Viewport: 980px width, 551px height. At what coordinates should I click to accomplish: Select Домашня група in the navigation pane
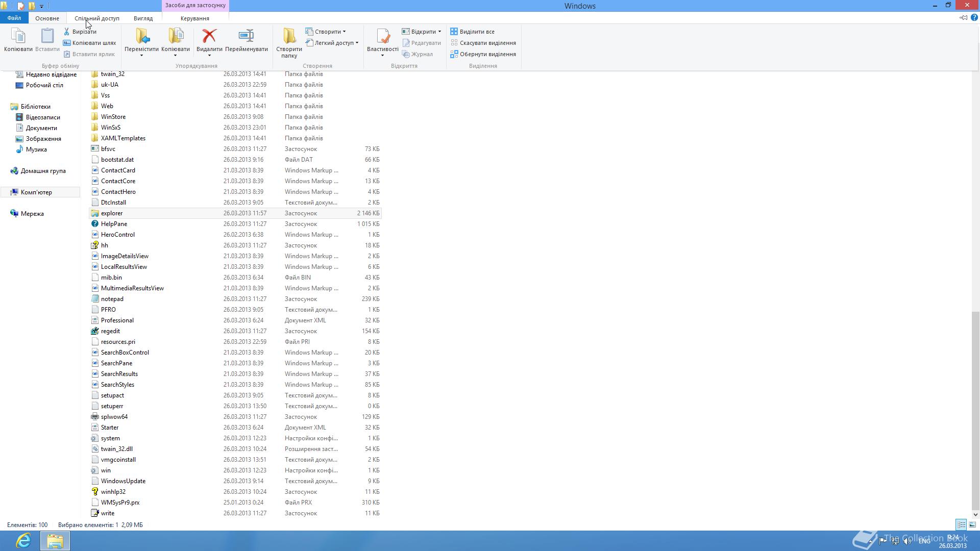pyautogui.click(x=43, y=171)
